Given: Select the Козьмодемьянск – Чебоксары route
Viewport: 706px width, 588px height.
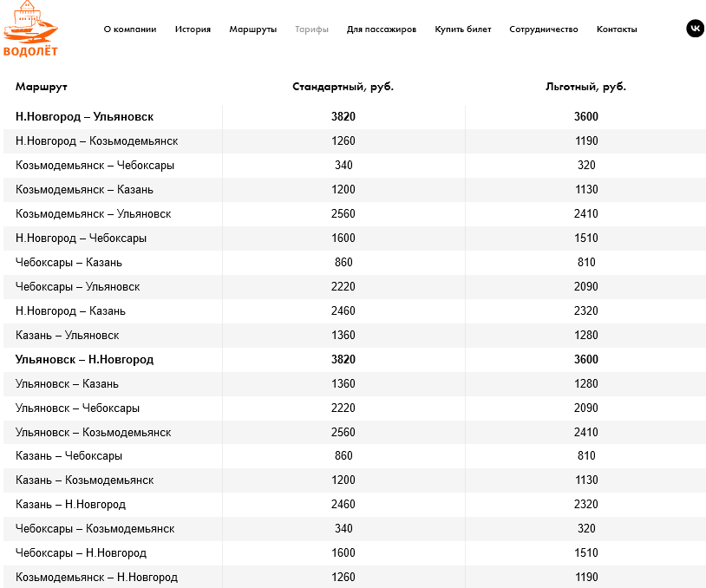Looking at the screenshot, I should click(x=355, y=166).
